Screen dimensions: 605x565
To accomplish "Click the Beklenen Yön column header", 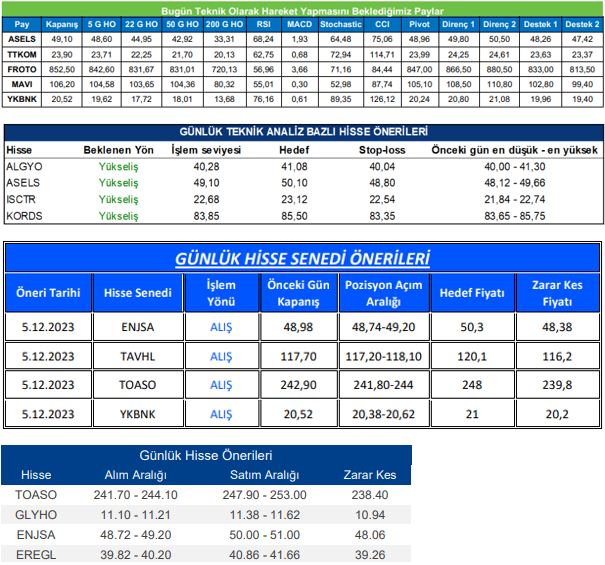I will (118, 150).
